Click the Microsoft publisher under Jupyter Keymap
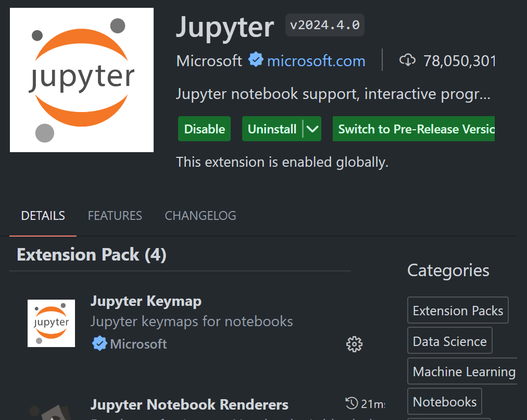 coord(139,344)
